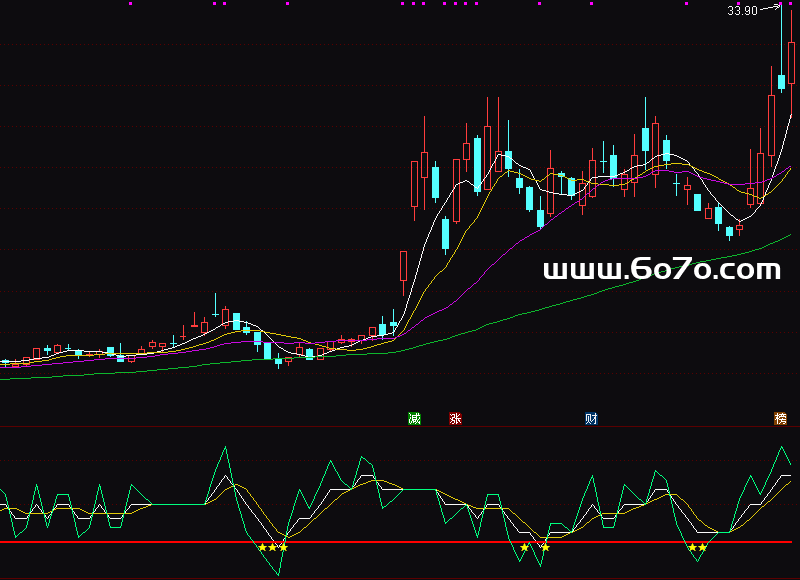This screenshot has width=800, height=580.
Task: Open the blue 财 finance marker
Action: click(591, 418)
